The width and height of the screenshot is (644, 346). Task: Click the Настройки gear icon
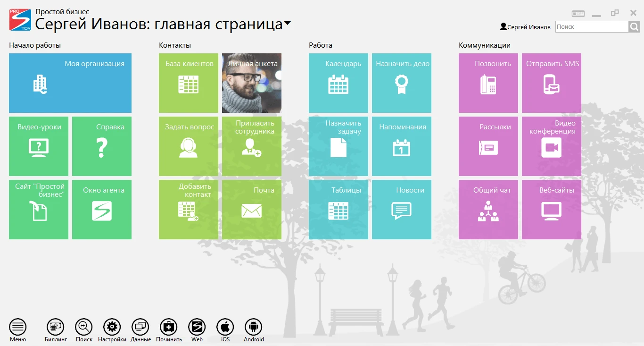[112, 327]
